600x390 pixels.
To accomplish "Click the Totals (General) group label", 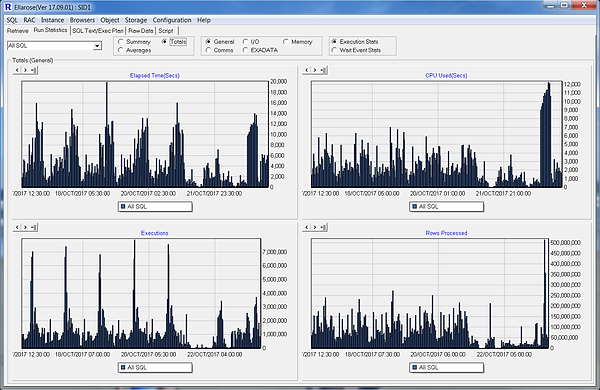I will pos(33,60).
